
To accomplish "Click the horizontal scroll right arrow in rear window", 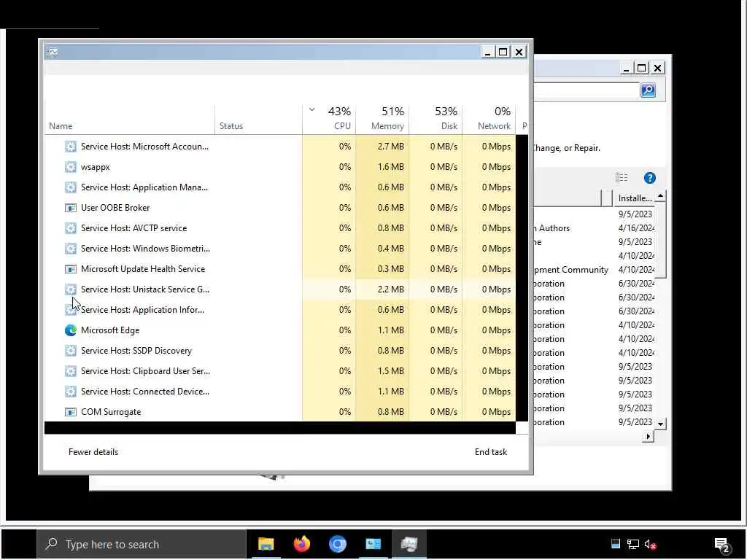I will [648, 436].
